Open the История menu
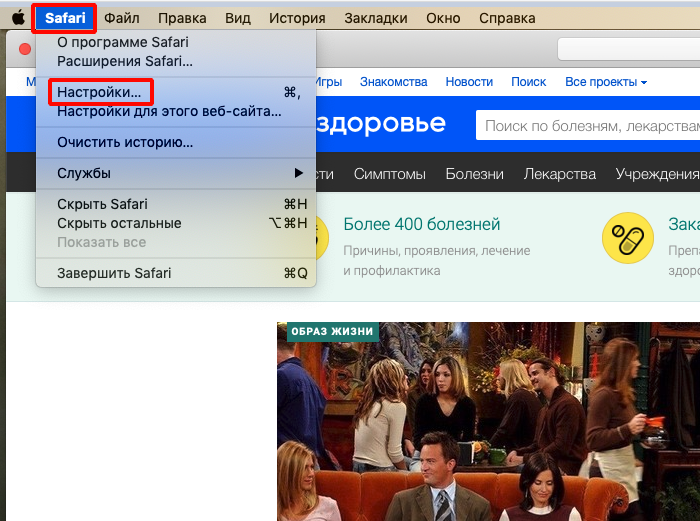Image resolution: width=700 pixels, height=521 pixels. 297,18
